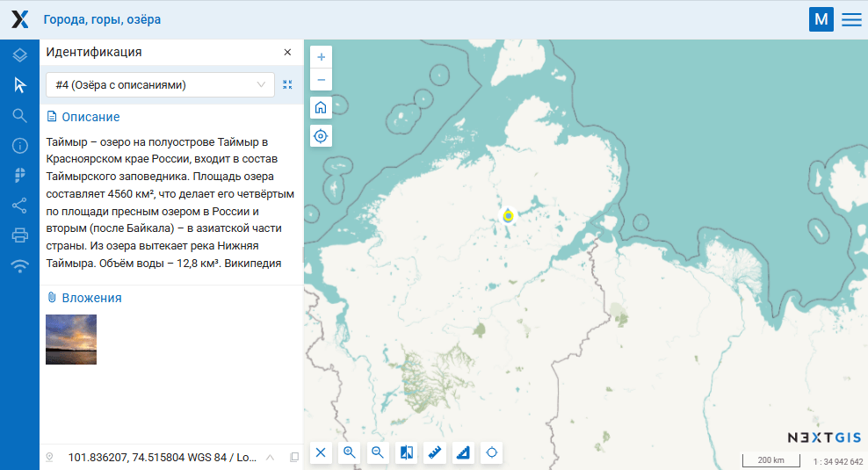The width and height of the screenshot is (868, 470).
Task: Select the area measurement triangle tool
Action: point(464,452)
